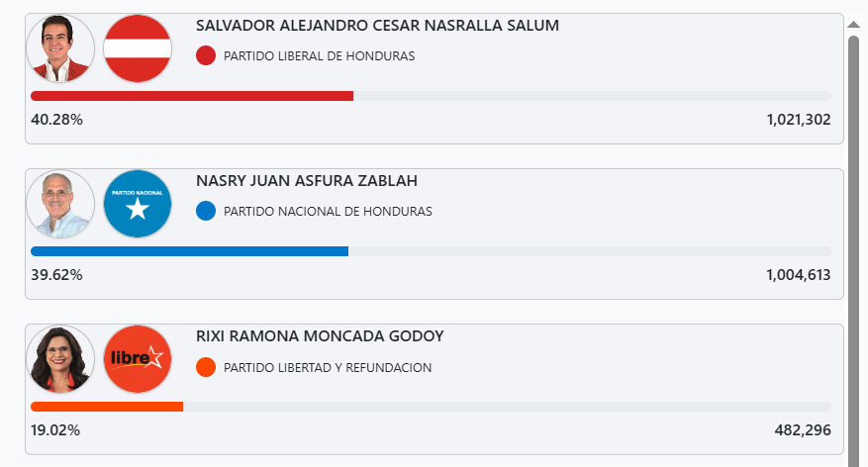Image resolution: width=868 pixels, height=467 pixels.
Task: Click the 1,021,302 vote count
Action: [x=798, y=120]
